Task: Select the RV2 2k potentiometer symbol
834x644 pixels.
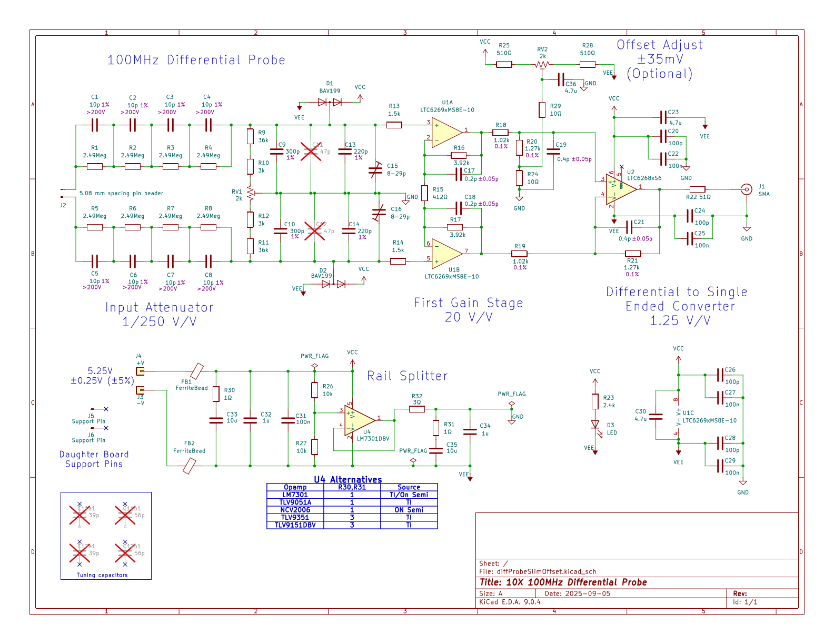Action: click(x=542, y=65)
